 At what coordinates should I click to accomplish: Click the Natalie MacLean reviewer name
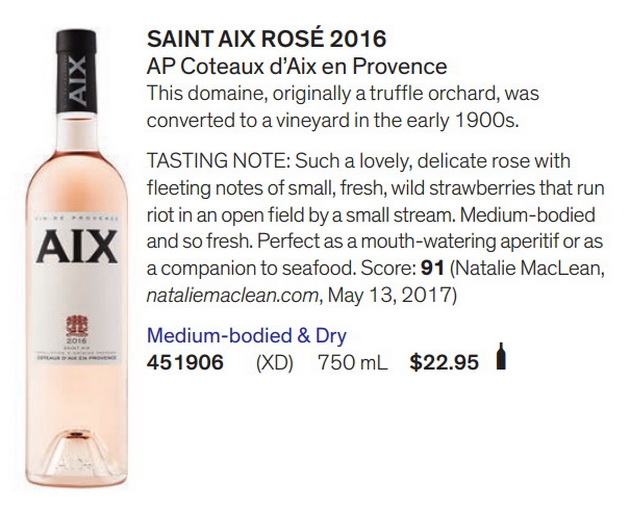530,268
